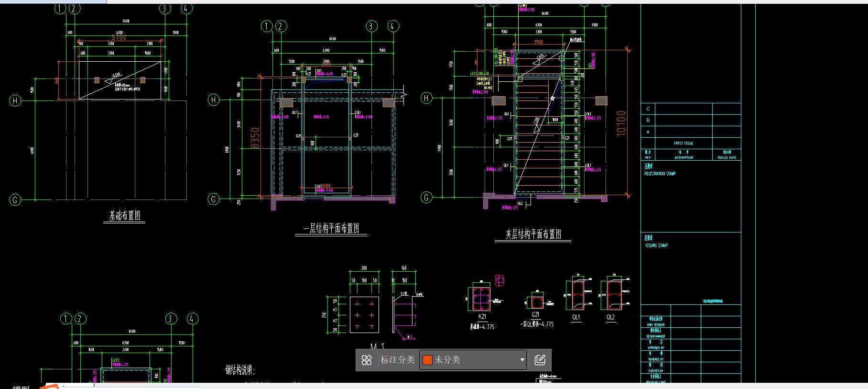
Task: Click the 标注分类 label
Action: 397,360
